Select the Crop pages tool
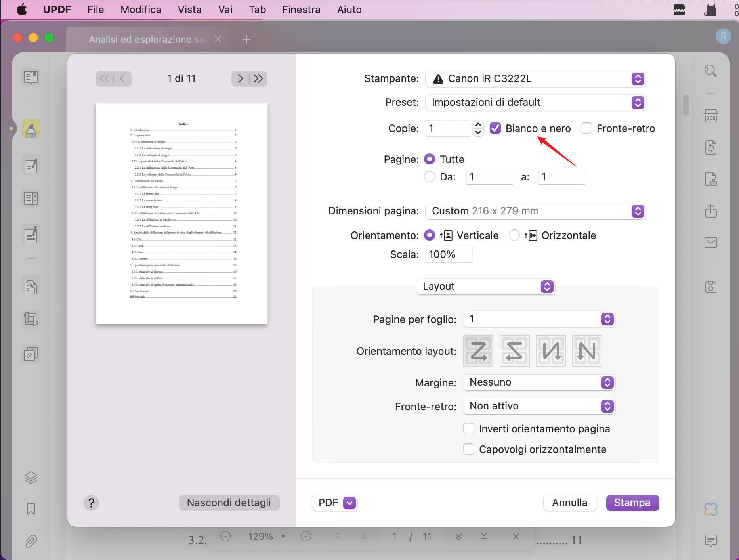The width and height of the screenshot is (739, 560). [31, 319]
